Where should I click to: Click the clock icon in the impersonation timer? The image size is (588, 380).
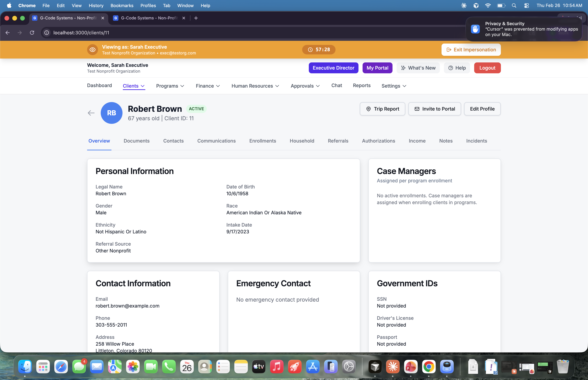point(310,50)
